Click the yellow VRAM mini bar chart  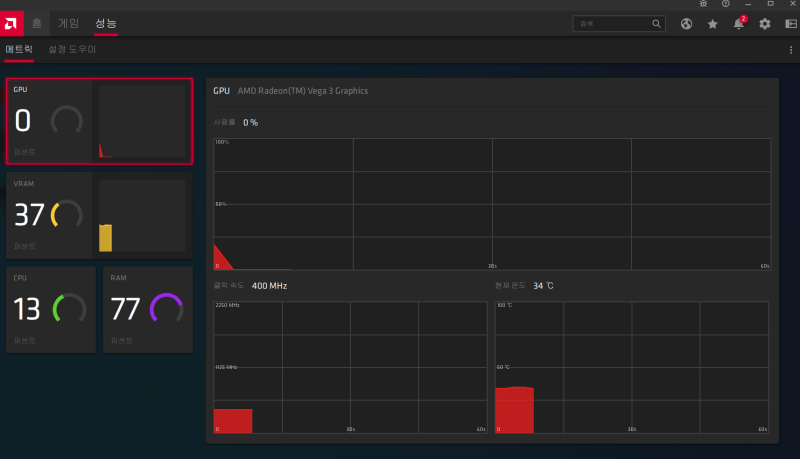(106, 238)
